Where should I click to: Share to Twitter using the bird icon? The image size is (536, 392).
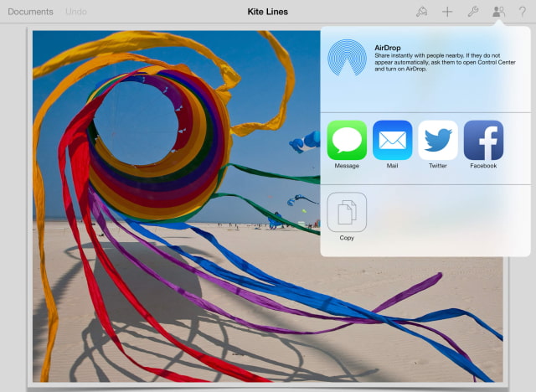pos(438,140)
